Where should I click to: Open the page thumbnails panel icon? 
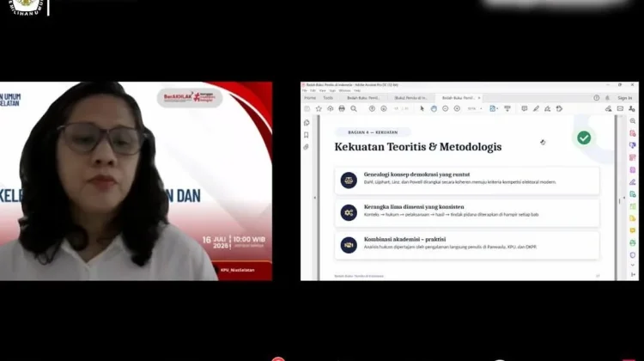(307, 123)
